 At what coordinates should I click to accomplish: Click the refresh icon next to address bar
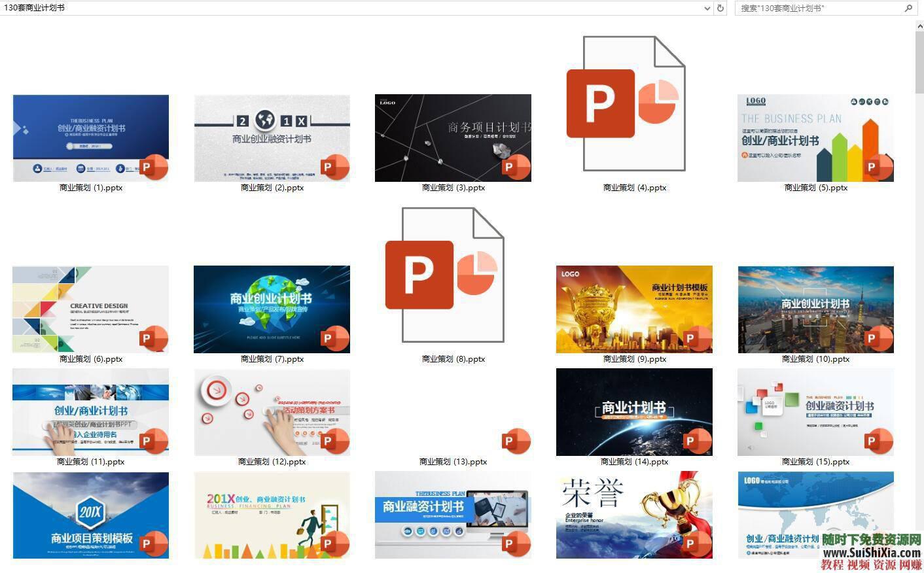tap(720, 8)
